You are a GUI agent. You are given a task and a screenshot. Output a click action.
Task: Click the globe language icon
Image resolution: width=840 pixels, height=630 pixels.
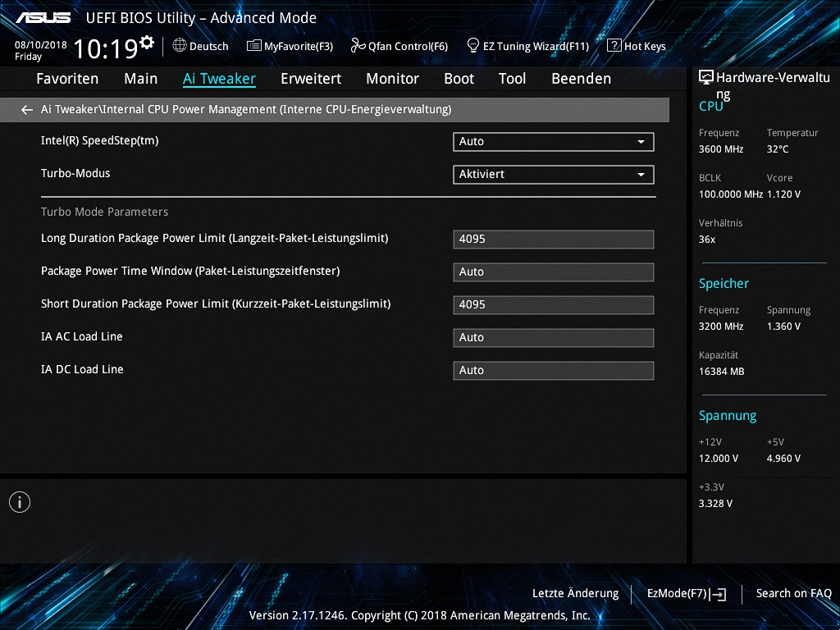tap(180, 46)
